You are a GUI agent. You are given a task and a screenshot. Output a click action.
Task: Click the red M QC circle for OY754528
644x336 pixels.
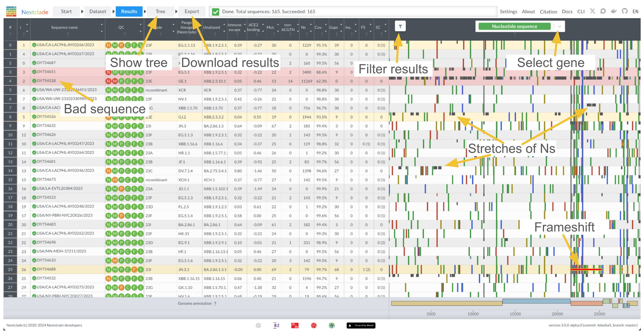point(115,81)
